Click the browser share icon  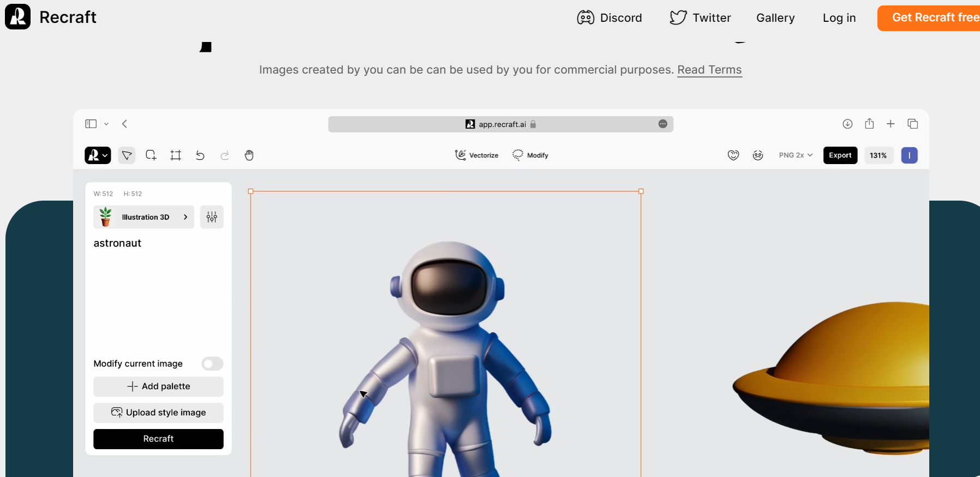tap(869, 124)
